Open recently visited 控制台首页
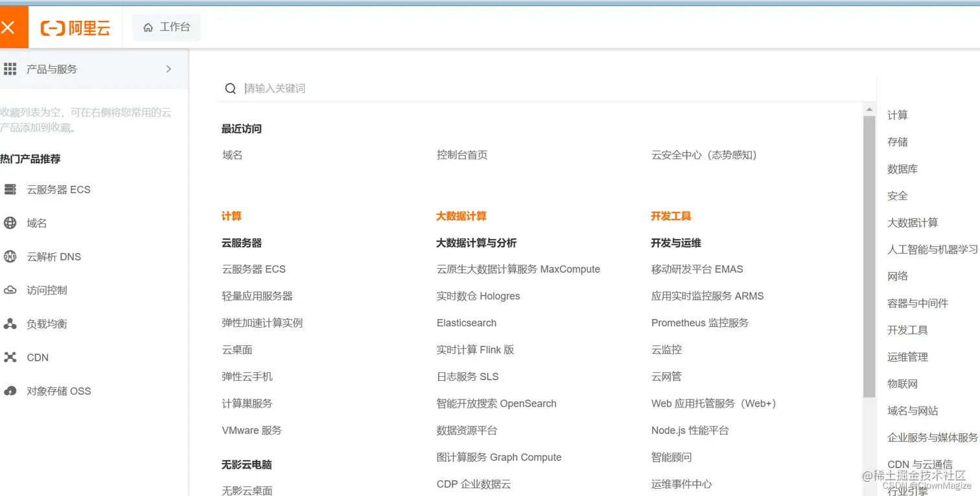Screen dimensions: 980x496 click(462, 155)
